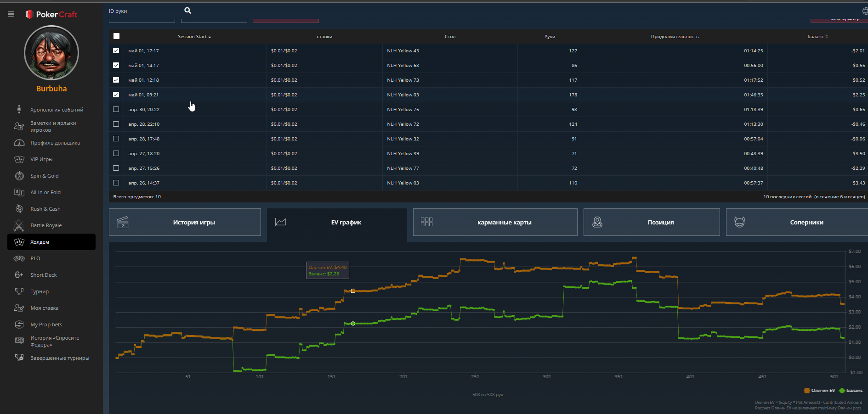Click the PLO icon
Screen dimensions: 868x414
coord(19,258)
